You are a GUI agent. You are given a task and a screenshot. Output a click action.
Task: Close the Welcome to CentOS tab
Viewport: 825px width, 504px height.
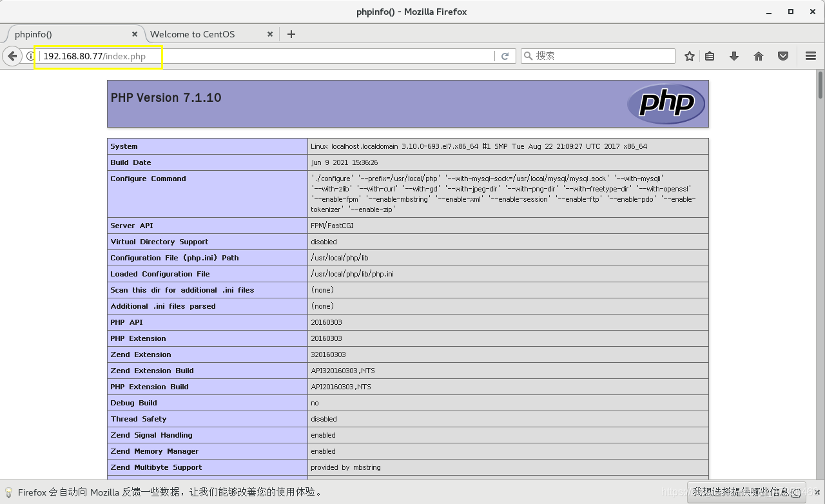coord(270,34)
